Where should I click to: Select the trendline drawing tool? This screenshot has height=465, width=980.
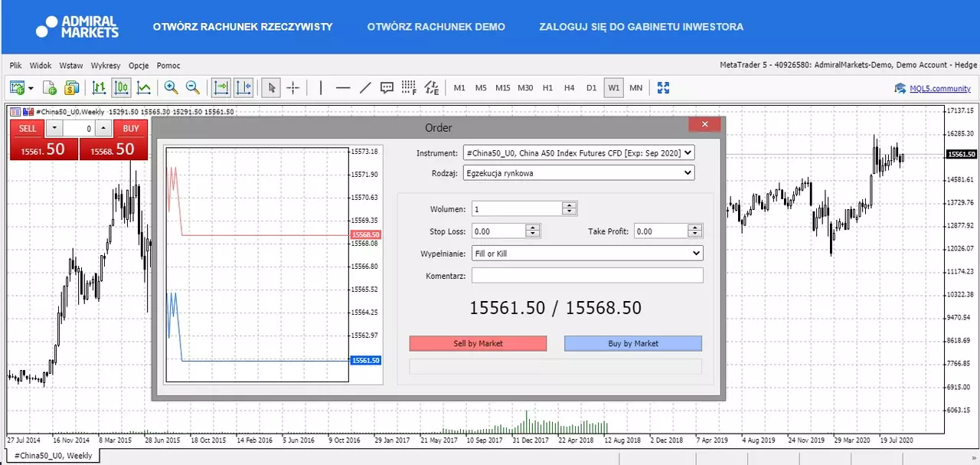point(365,87)
